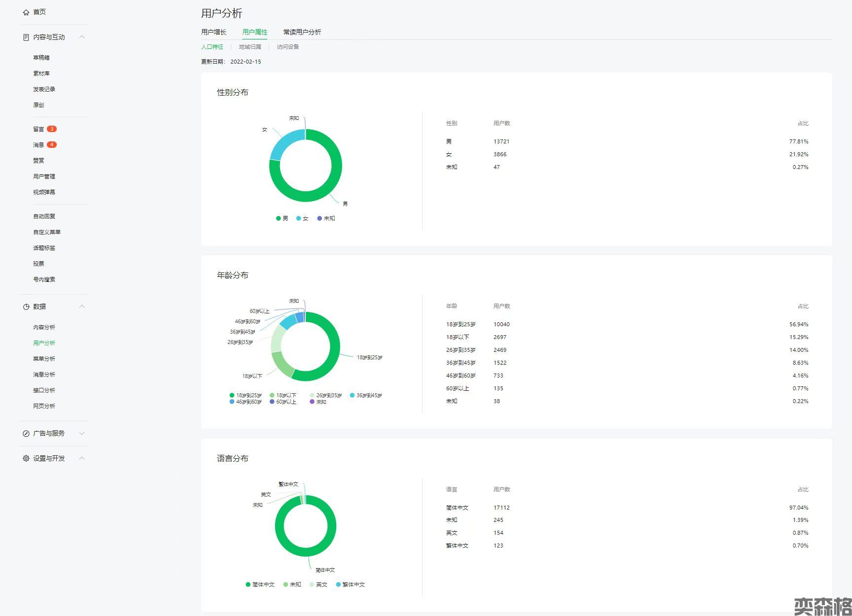Select 自定义菜单 in the sidebar
852x616 pixels.
click(47, 232)
